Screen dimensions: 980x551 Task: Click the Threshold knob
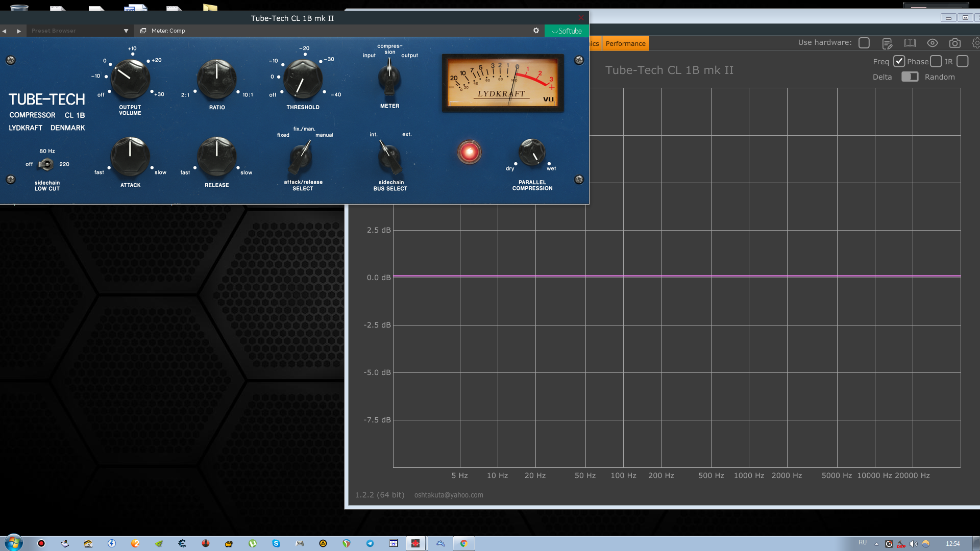(303, 79)
